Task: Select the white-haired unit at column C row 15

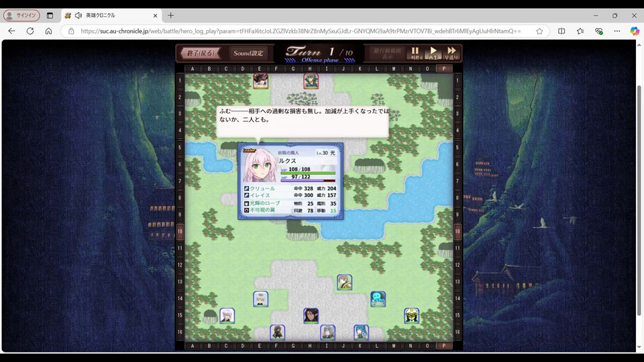Action: point(227,316)
